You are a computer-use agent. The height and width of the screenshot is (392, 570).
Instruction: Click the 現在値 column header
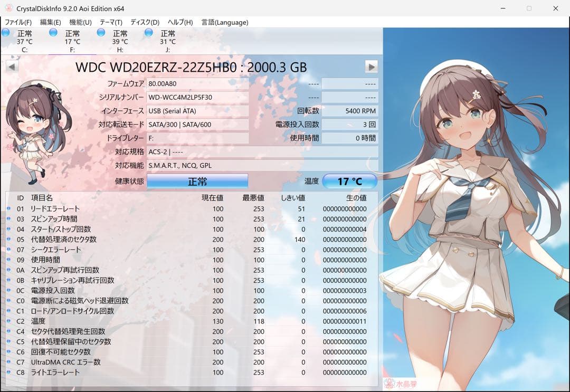pos(212,198)
